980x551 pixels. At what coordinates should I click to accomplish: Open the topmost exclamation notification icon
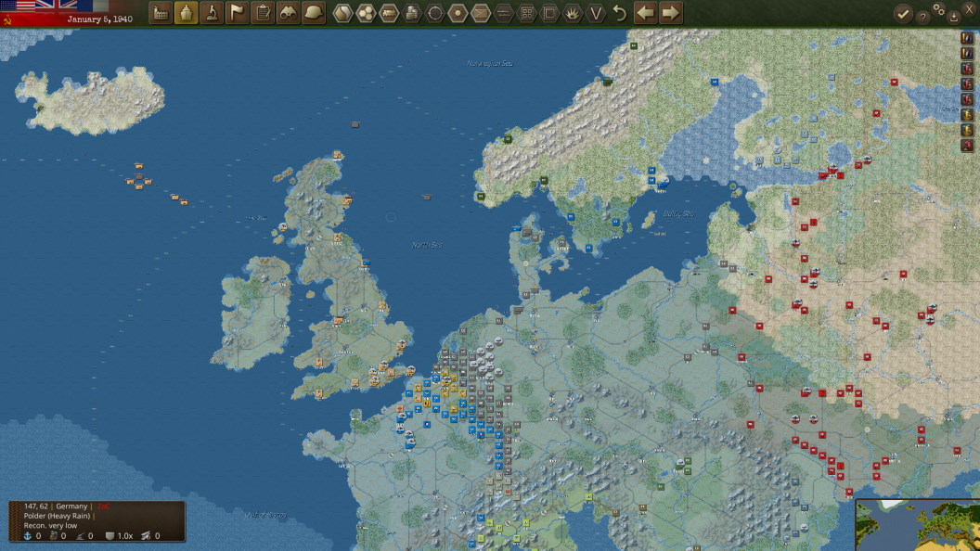pyautogui.click(x=967, y=38)
